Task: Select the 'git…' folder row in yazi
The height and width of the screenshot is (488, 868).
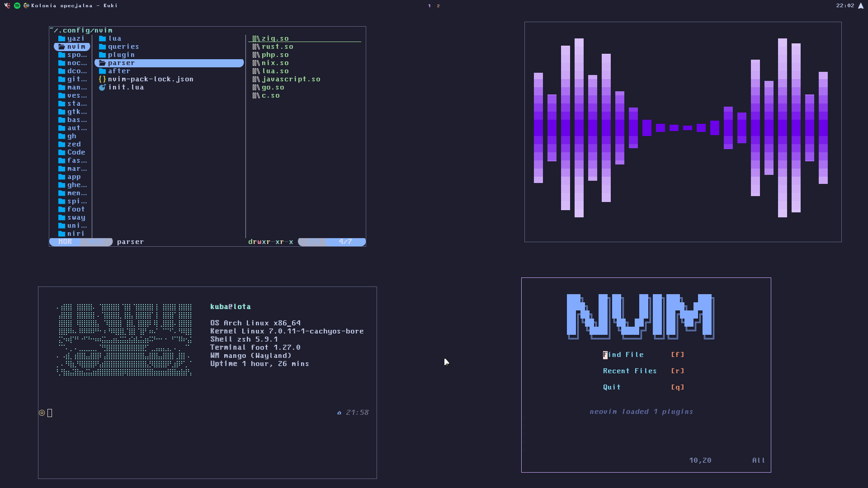Action: pos(72,79)
